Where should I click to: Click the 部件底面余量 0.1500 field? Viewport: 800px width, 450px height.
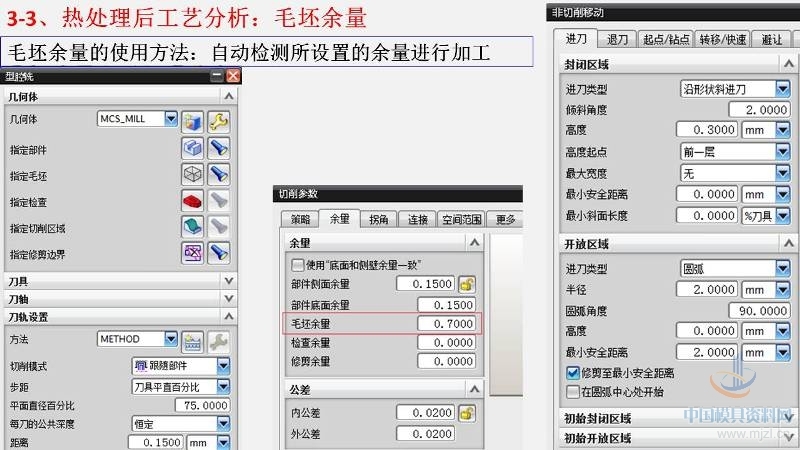coord(446,305)
